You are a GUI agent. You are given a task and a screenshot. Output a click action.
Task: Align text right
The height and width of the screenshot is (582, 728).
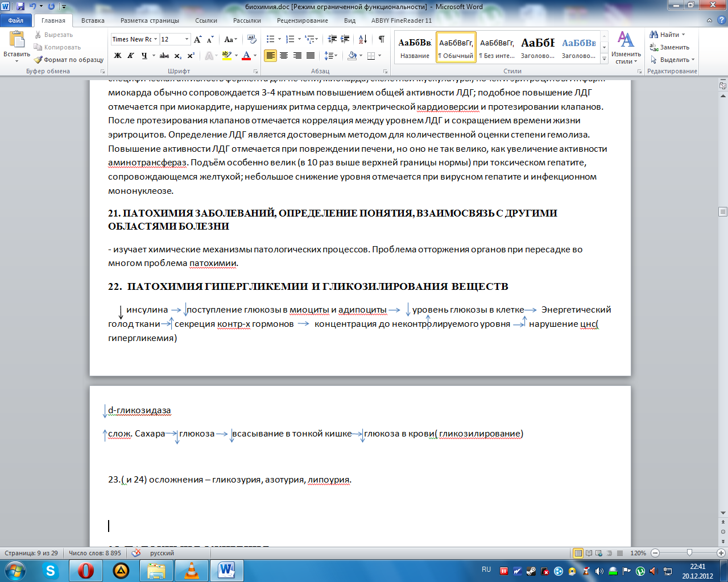(x=297, y=56)
